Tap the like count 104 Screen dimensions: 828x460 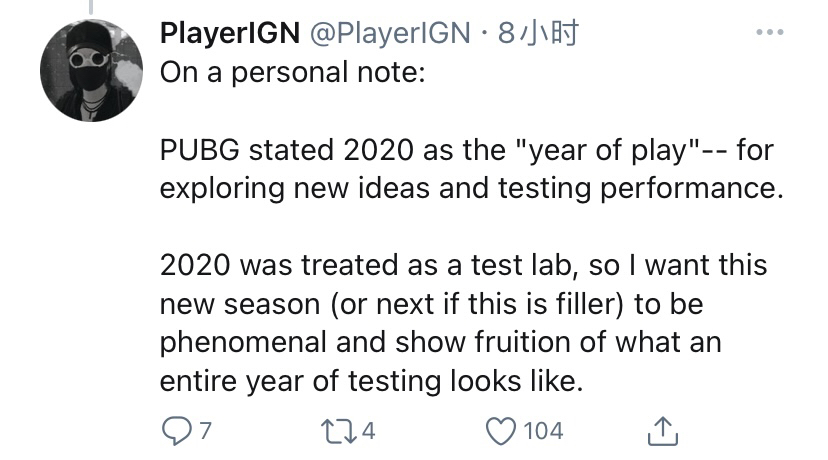pyautogui.click(x=543, y=431)
